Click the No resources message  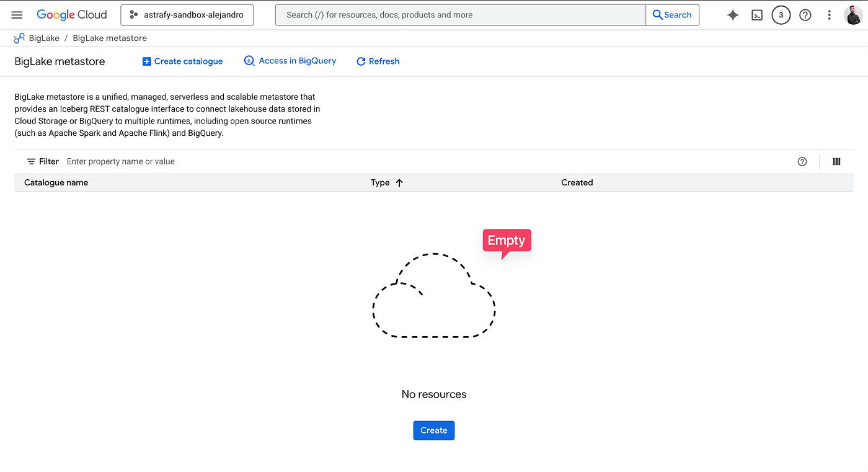[434, 394]
